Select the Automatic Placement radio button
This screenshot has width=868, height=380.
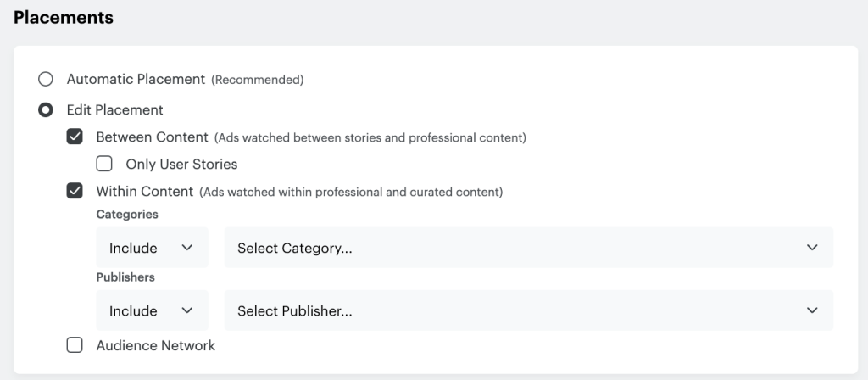(x=46, y=79)
